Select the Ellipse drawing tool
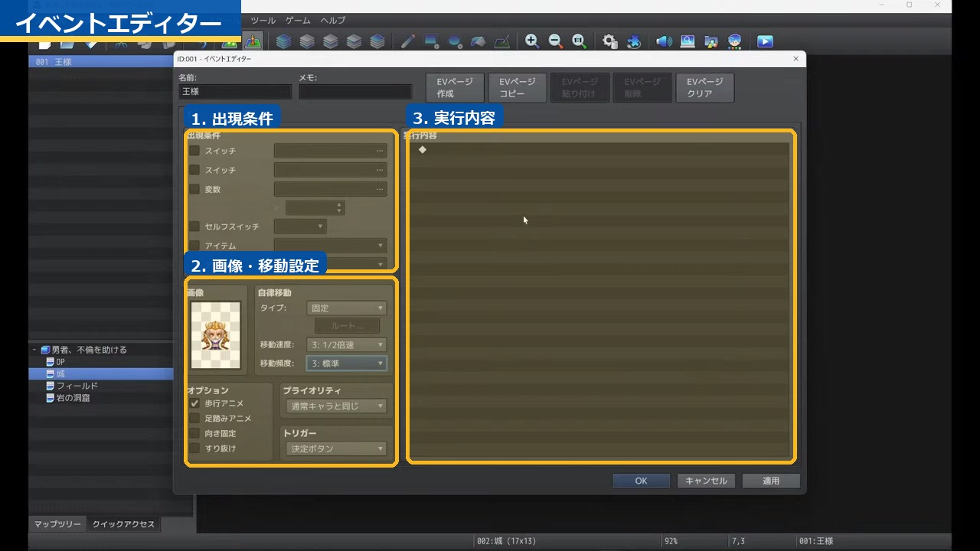 coord(455,41)
